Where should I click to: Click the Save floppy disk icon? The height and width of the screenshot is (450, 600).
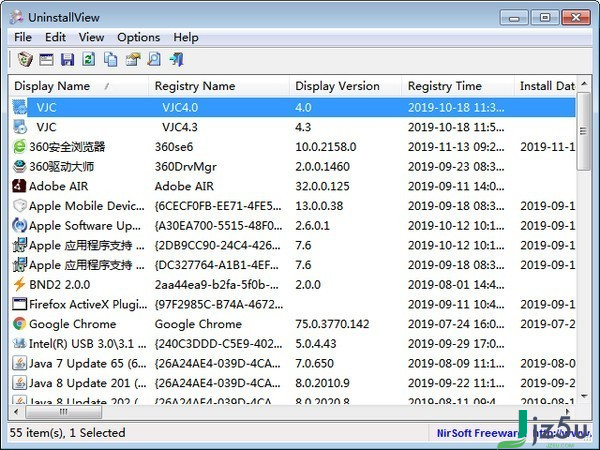(67, 59)
